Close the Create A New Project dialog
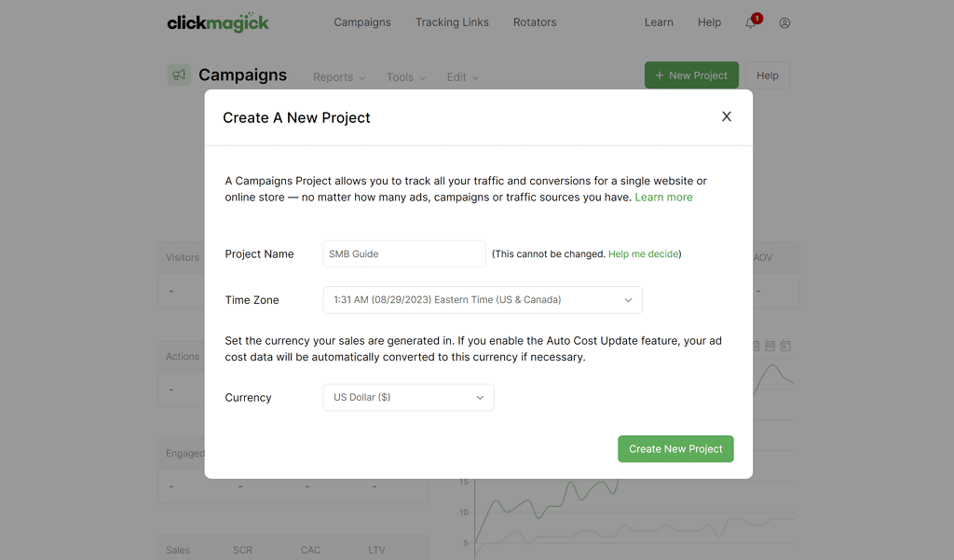 727,116
